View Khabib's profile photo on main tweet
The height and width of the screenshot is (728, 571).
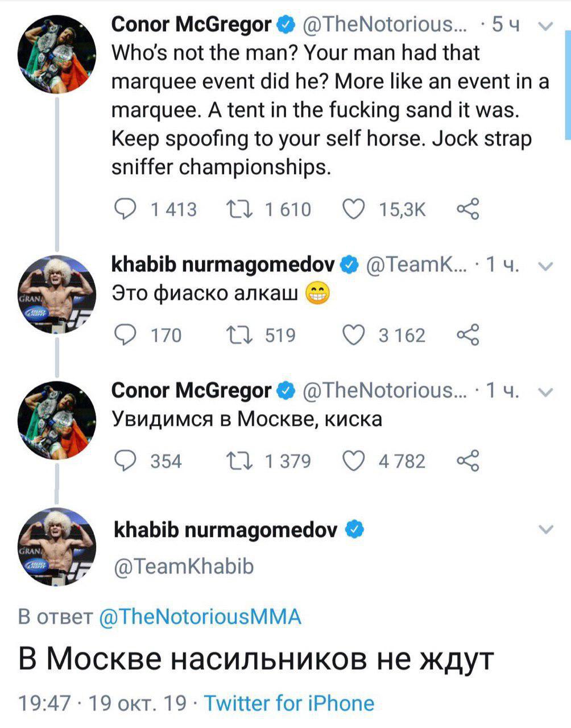pos(56,546)
